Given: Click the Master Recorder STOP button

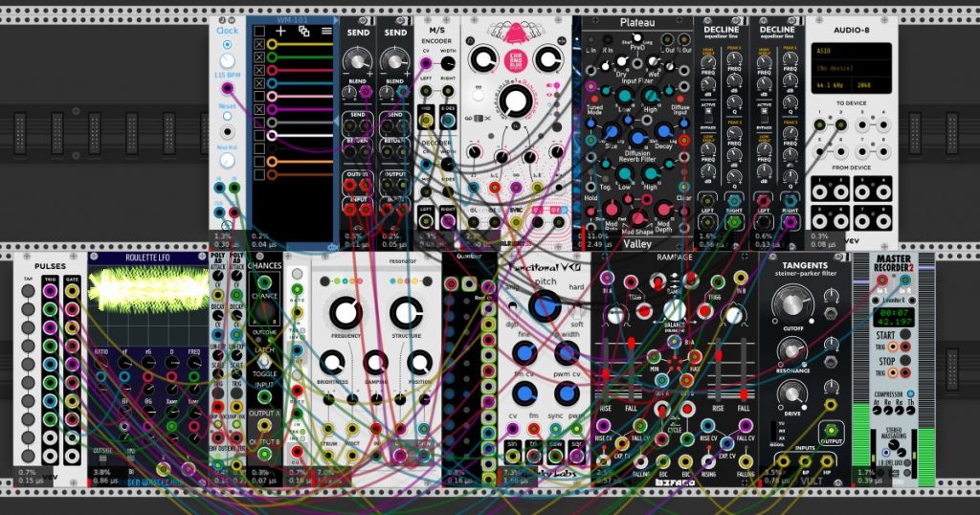Looking at the screenshot, I should pos(904,361).
